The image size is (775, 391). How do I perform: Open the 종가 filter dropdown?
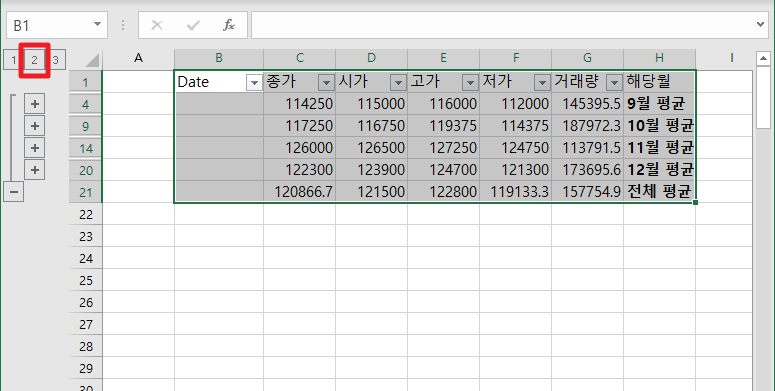click(326, 83)
